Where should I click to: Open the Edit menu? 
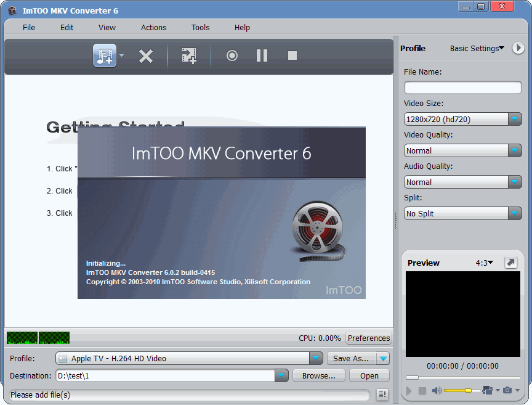(67, 28)
